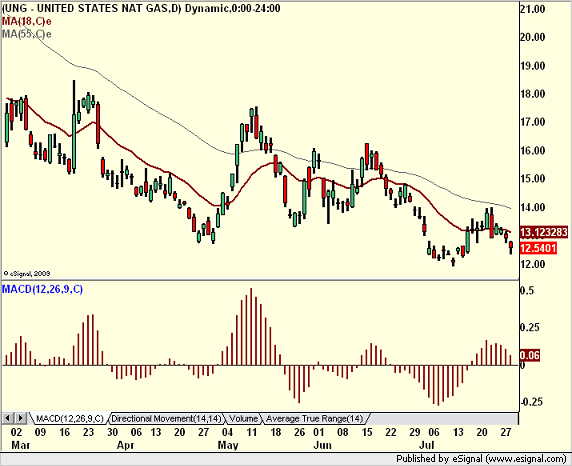Click the 12.5401 last price tag
The height and width of the screenshot is (466, 572).
pyautogui.click(x=538, y=249)
